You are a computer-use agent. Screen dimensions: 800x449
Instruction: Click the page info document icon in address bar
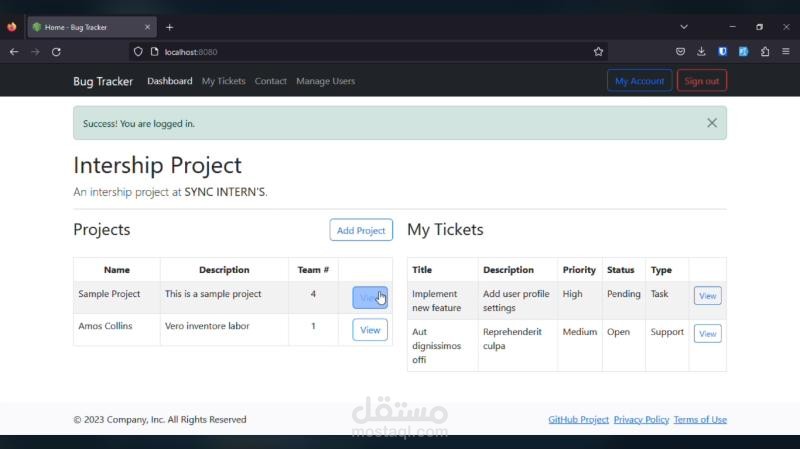[x=155, y=52]
